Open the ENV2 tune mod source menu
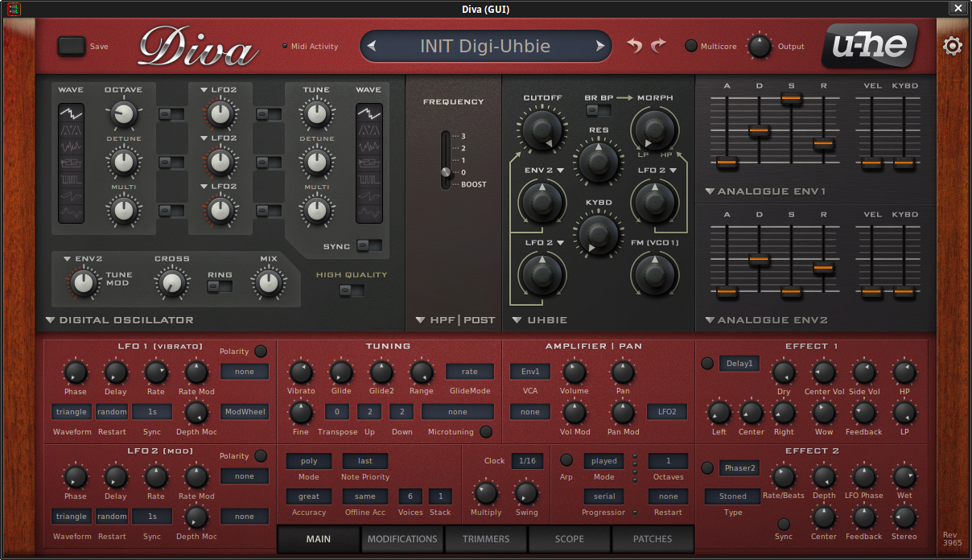The image size is (972, 560). (x=83, y=259)
